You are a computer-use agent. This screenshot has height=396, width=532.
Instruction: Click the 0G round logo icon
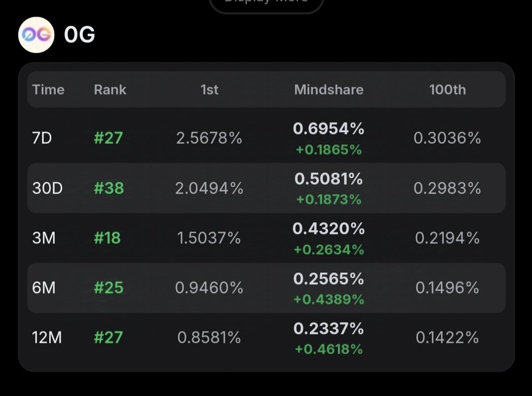click(36, 35)
